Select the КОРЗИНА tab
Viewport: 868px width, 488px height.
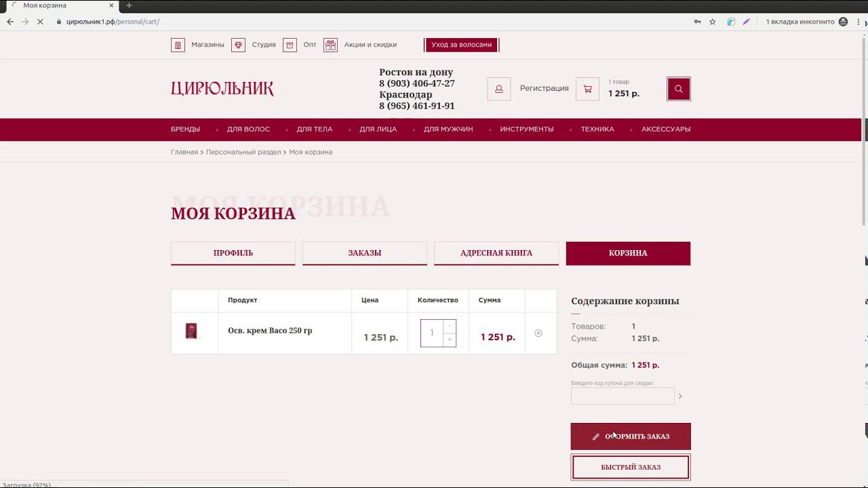click(x=628, y=253)
